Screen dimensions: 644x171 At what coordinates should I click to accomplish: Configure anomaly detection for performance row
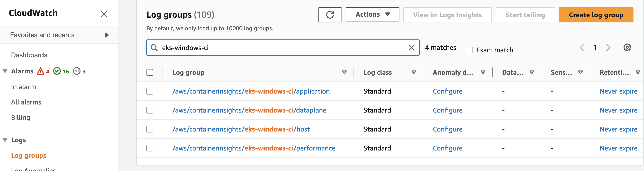(x=447, y=148)
